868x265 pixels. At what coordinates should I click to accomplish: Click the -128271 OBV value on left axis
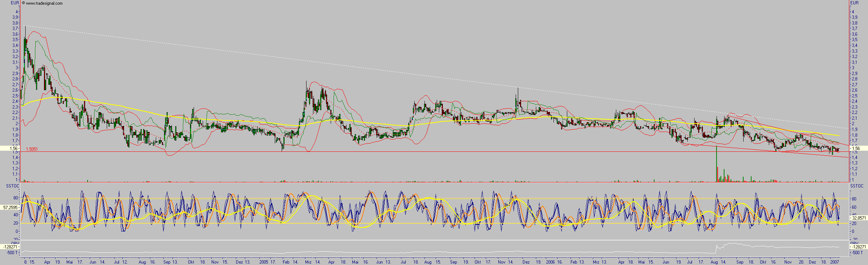coord(9,247)
